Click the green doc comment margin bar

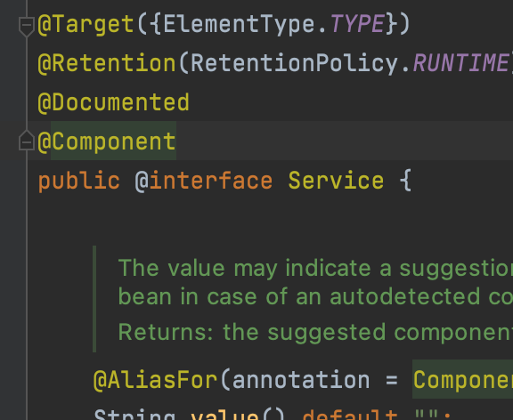(94, 299)
